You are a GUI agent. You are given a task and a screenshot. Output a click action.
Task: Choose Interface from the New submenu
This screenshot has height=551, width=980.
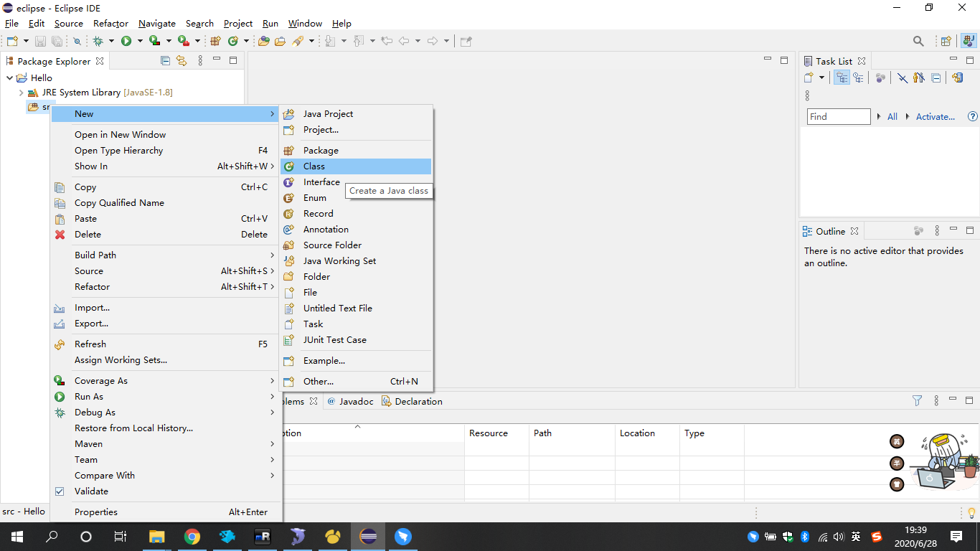[356, 182]
